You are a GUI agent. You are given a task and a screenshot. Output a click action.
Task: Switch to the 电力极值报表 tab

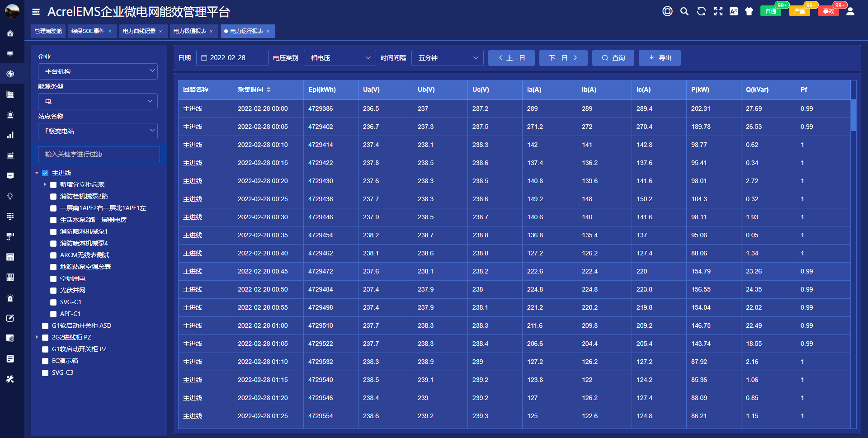click(190, 31)
